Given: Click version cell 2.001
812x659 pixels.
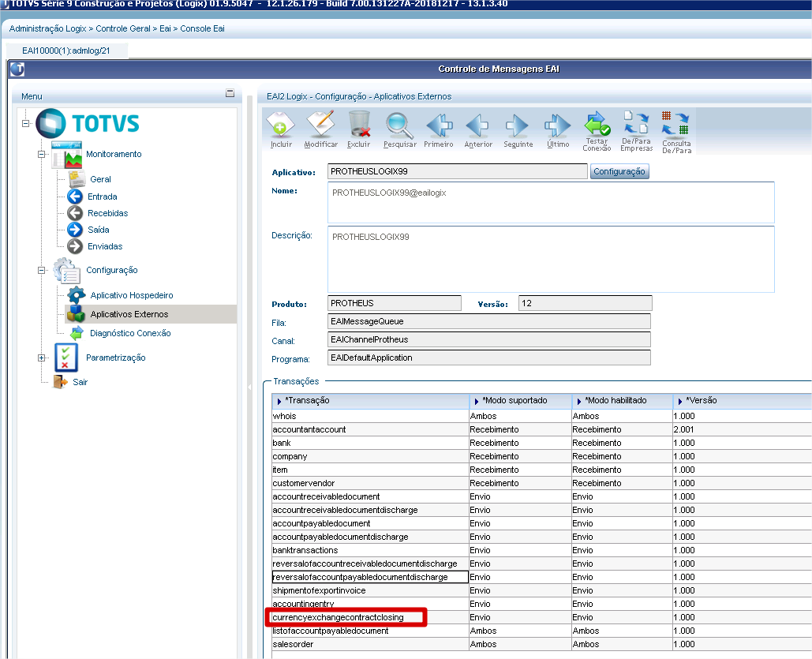Looking at the screenshot, I should (x=742, y=429).
